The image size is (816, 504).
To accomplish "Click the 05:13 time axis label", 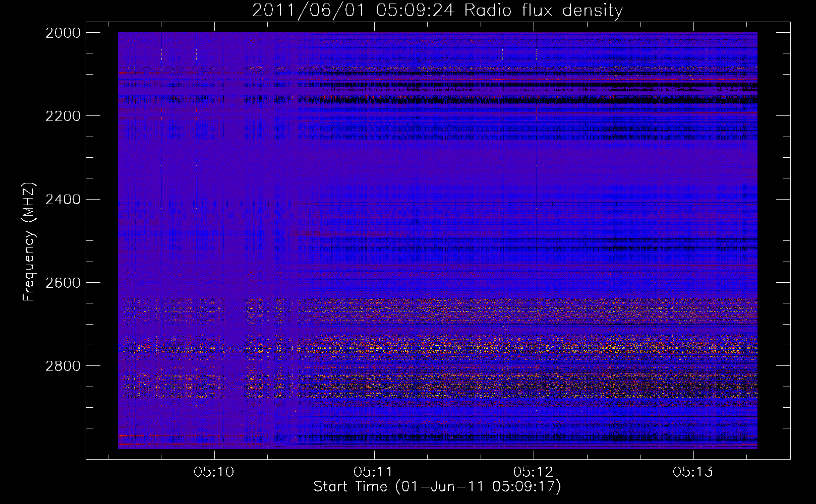I will [693, 472].
